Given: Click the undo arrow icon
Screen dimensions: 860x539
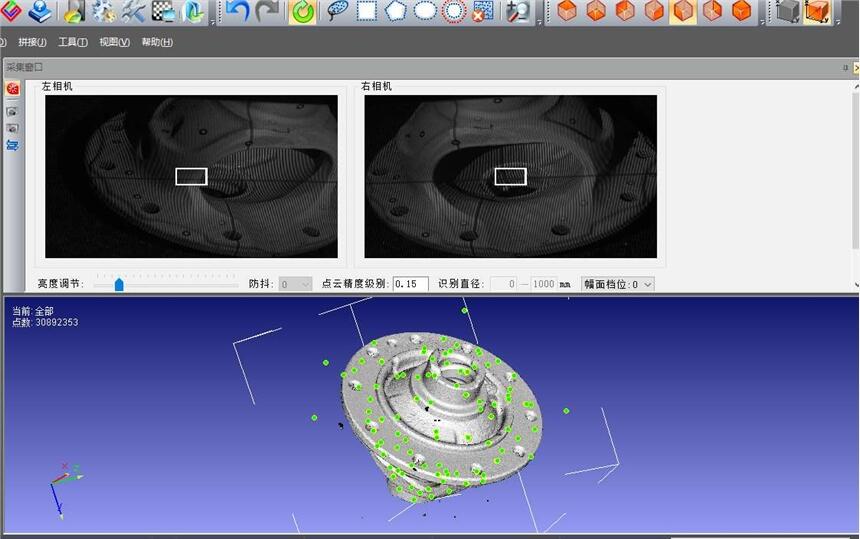Looking at the screenshot, I should click(237, 12).
